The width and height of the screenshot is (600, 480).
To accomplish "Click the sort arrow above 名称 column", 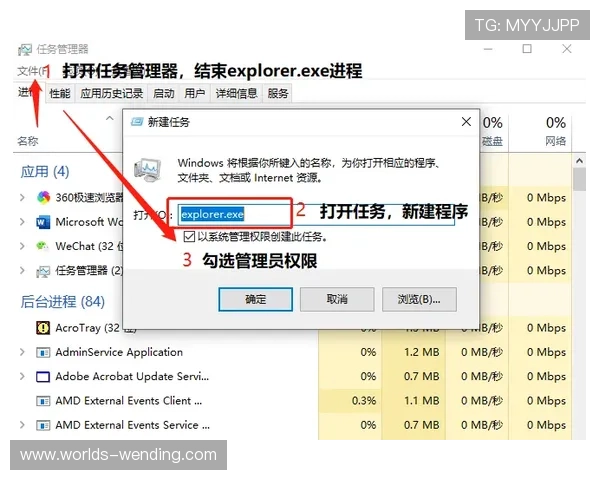I will [x=110, y=118].
